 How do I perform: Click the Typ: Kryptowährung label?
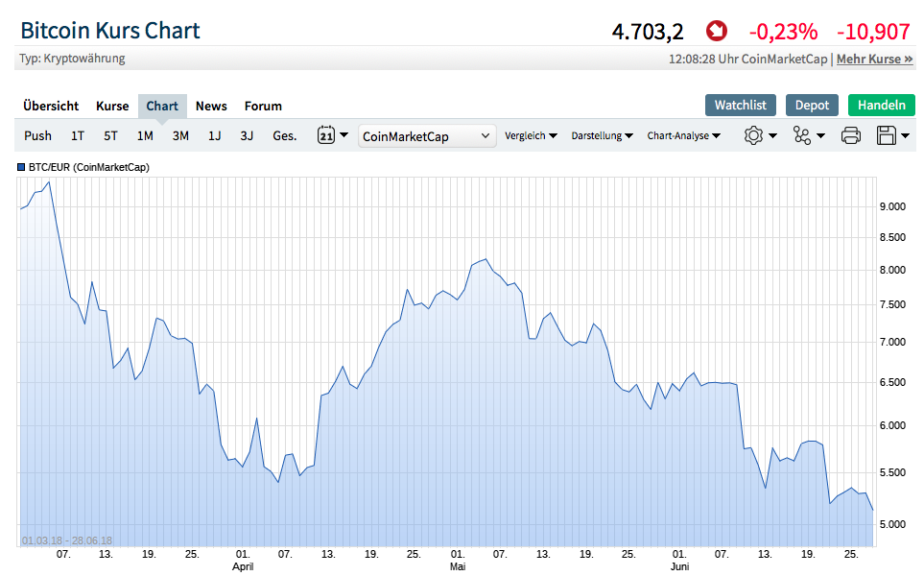72,59
